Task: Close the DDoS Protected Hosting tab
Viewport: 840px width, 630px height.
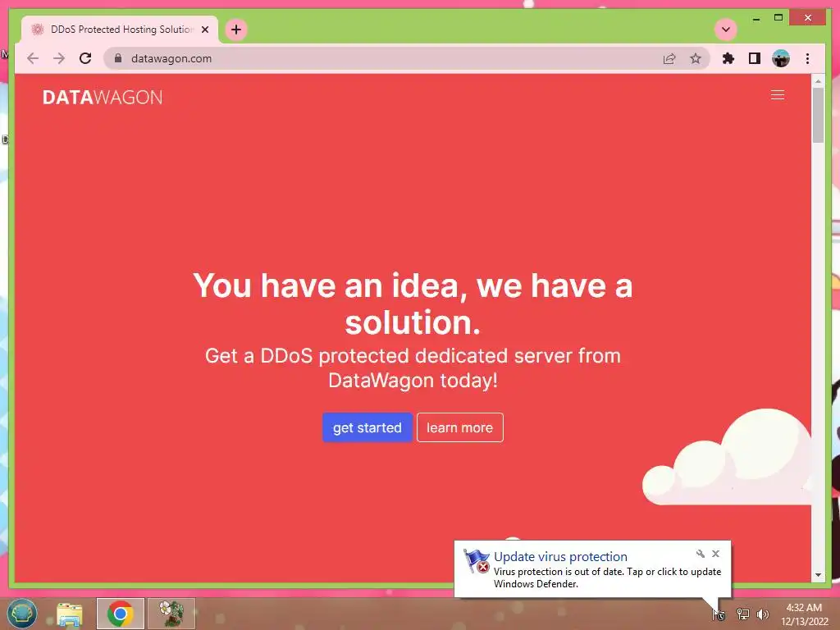Action: [x=205, y=30]
